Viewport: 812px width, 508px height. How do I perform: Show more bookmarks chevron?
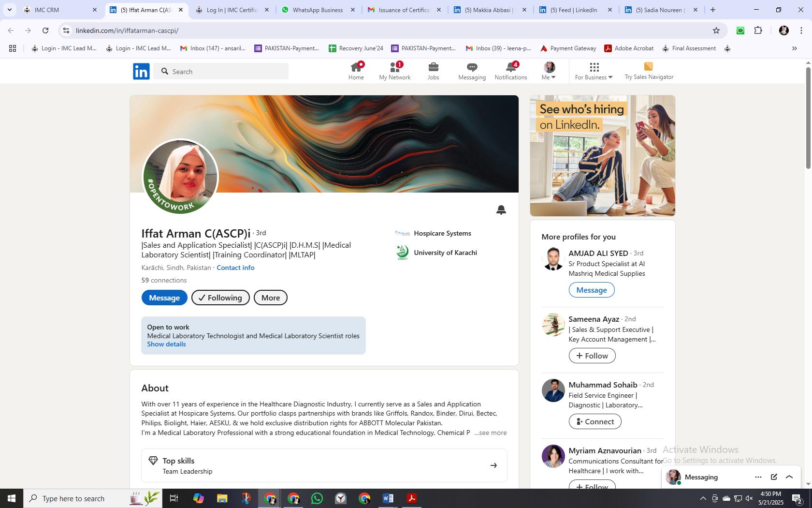coord(794,48)
